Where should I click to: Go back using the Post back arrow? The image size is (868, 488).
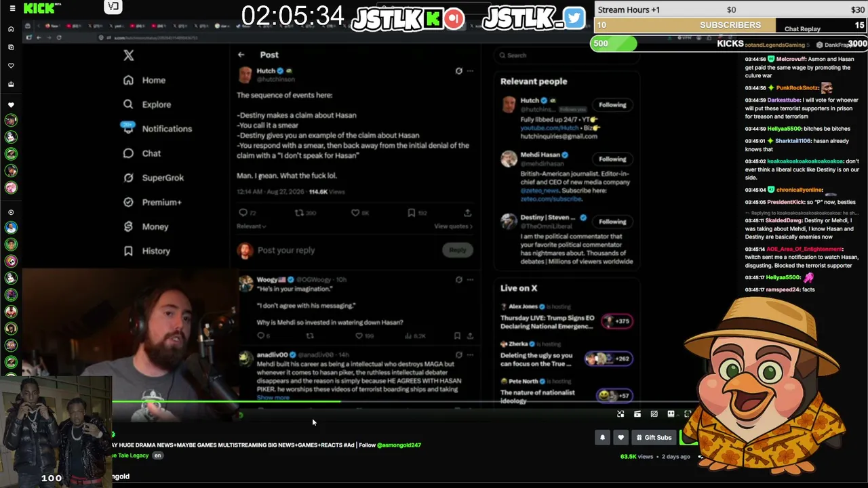point(241,54)
